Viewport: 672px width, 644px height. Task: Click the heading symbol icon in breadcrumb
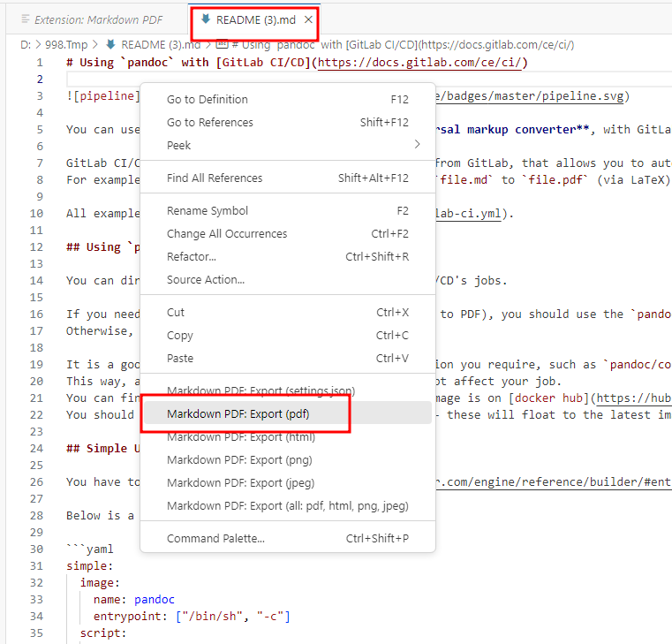click(x=222, y=44)
